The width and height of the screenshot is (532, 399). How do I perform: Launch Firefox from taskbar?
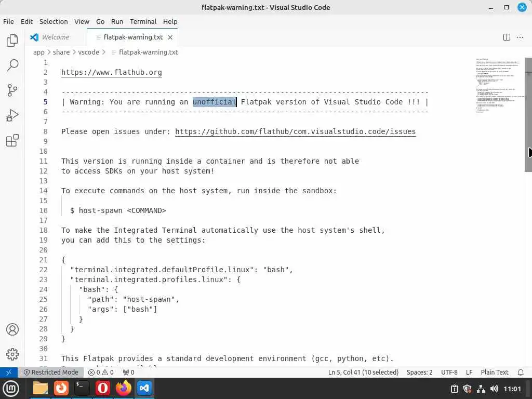(124, 388)
